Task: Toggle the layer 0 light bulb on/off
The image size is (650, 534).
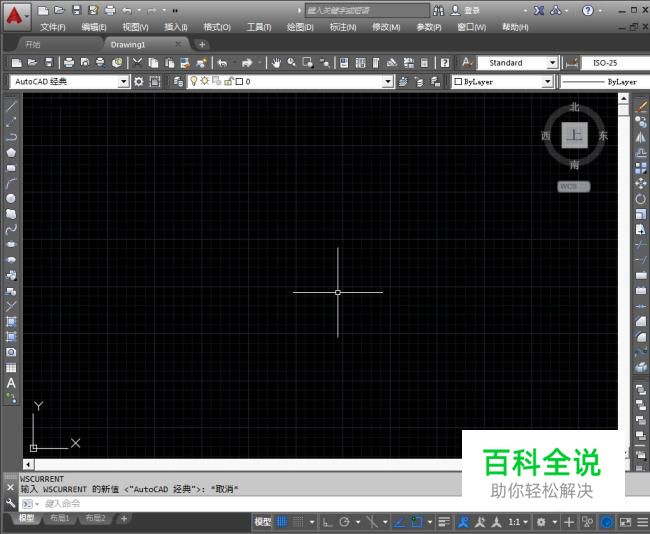Action: [194, 81]
